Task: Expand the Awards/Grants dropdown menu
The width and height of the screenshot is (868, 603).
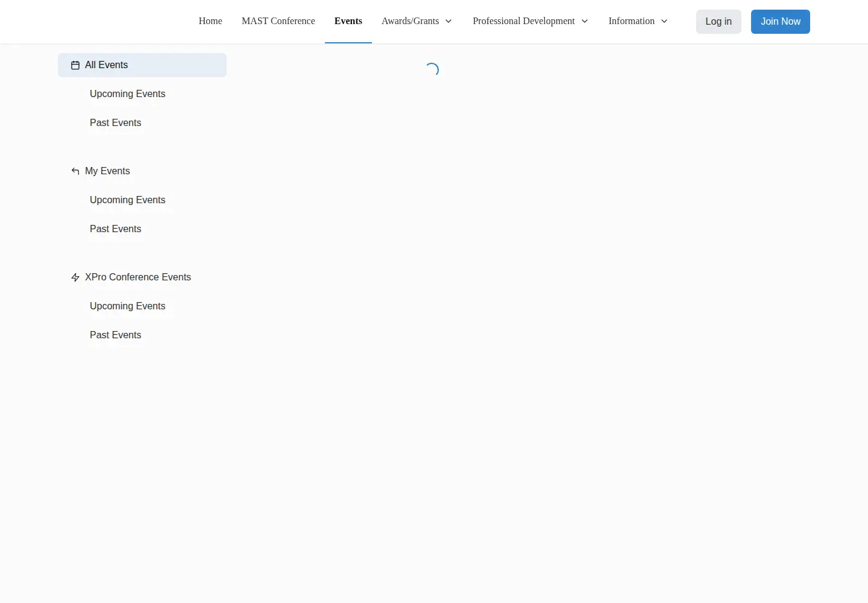Action: coord(417,21)
